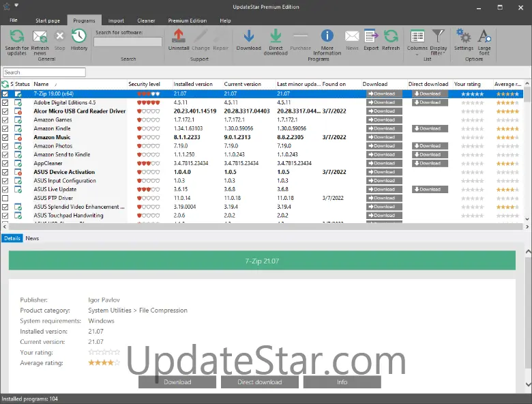Open the Columns dropdown
Viewport: 532px width, 404px height.
click(417, 42)
